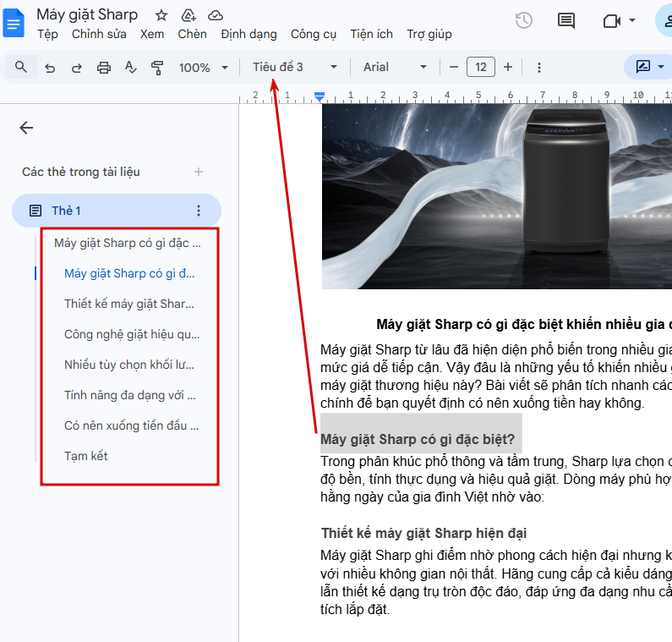Select the Thẻ 1 tab
The width and height of the screenshot is (672, 642).
click(x=117, y=211)
